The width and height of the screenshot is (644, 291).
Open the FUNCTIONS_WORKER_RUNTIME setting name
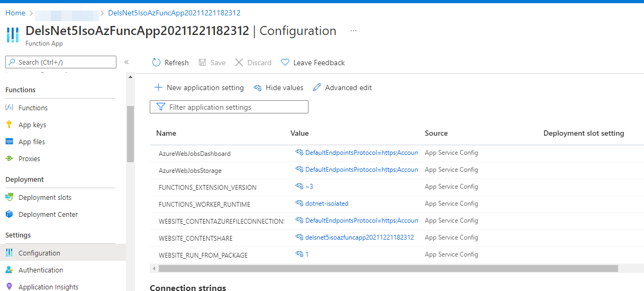(x=204, y=204)
